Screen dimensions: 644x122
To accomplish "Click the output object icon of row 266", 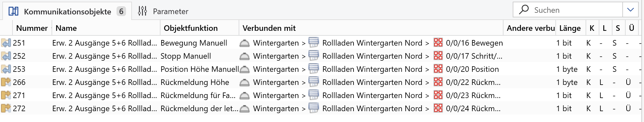I will pos(6,82).
